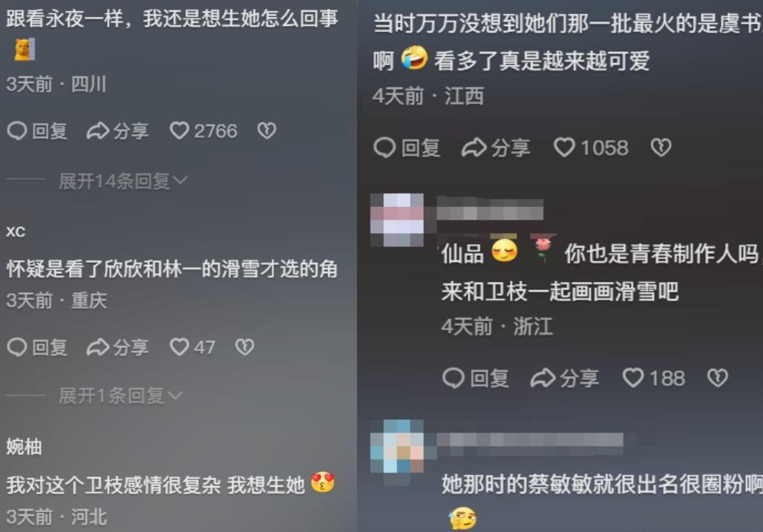The width and height of the screenshot is (763, 532).
Task: Reply to the Sichuan comment
Action: click(37, 131)
